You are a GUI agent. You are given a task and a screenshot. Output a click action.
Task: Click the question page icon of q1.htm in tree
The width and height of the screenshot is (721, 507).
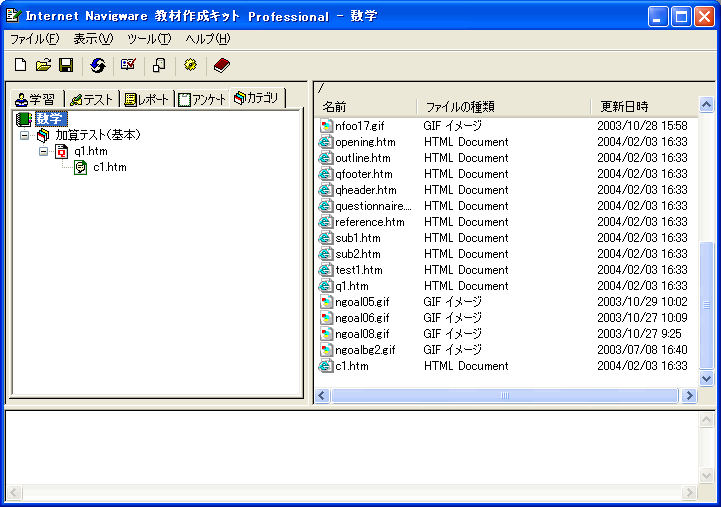pos(62,151)
